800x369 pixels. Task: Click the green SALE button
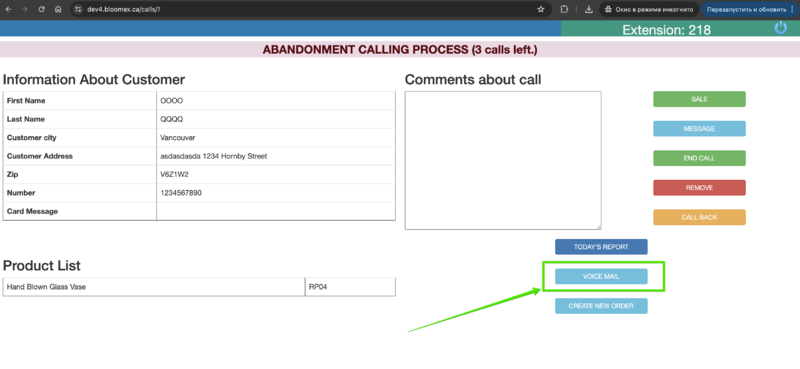click(x=699, y=99)
